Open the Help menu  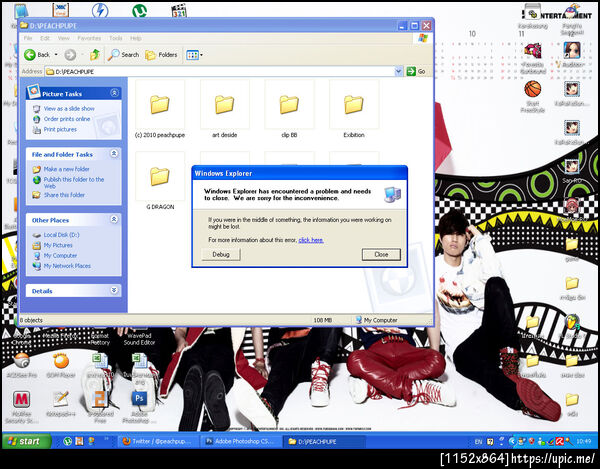(x=135, y=38)
